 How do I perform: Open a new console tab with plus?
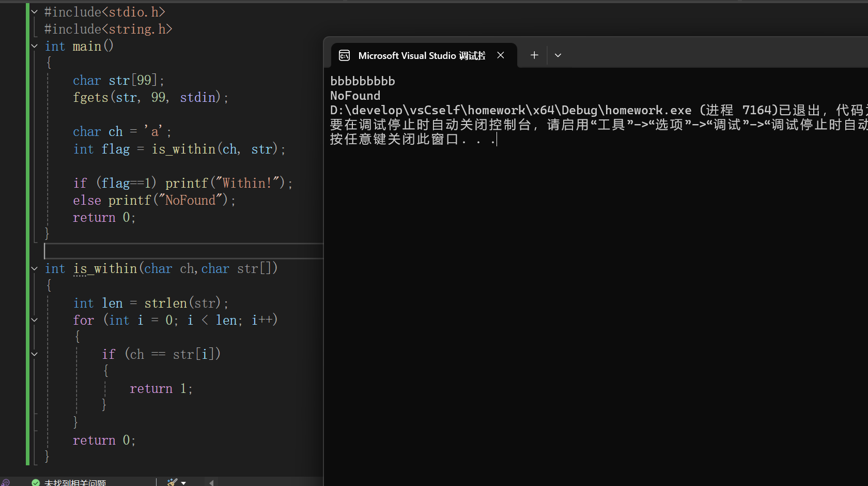tap(534, 55)
